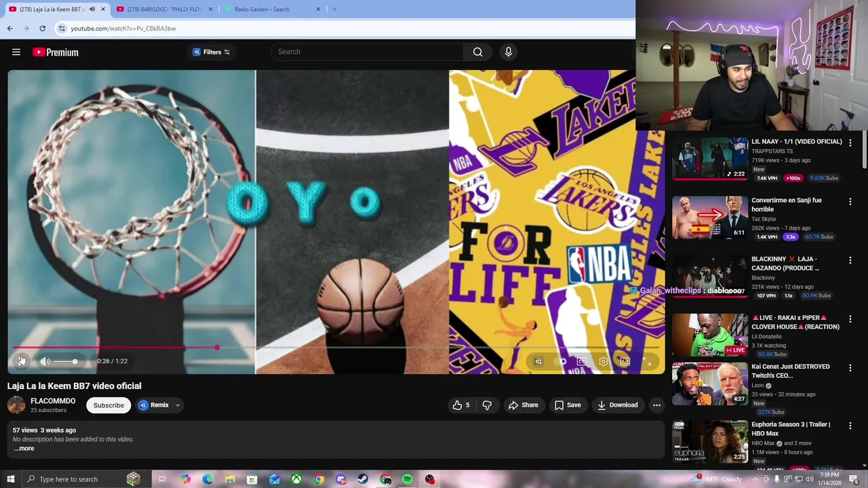This screenshot has width=868, height=488.
Task: Open the IQ player tool icon
Action: coord(538,361)
